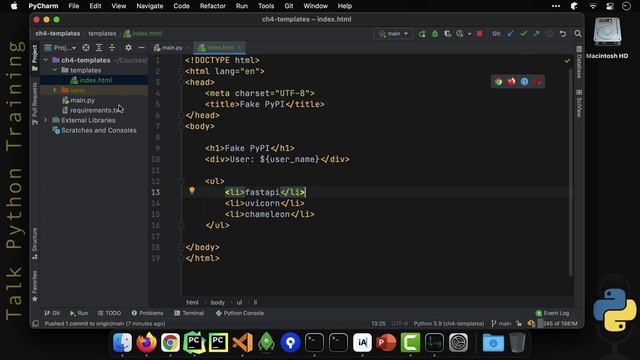This screenshot has height=360, width=640.
Task: Click the Search Everywhere magnifier
Action: coord(578,34)
